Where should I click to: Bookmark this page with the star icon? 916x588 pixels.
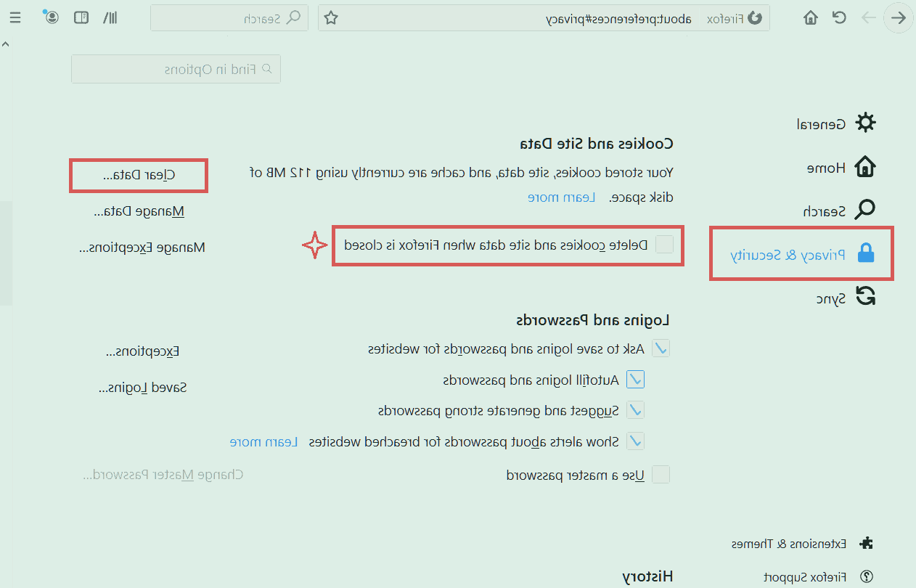coord(331,18)
